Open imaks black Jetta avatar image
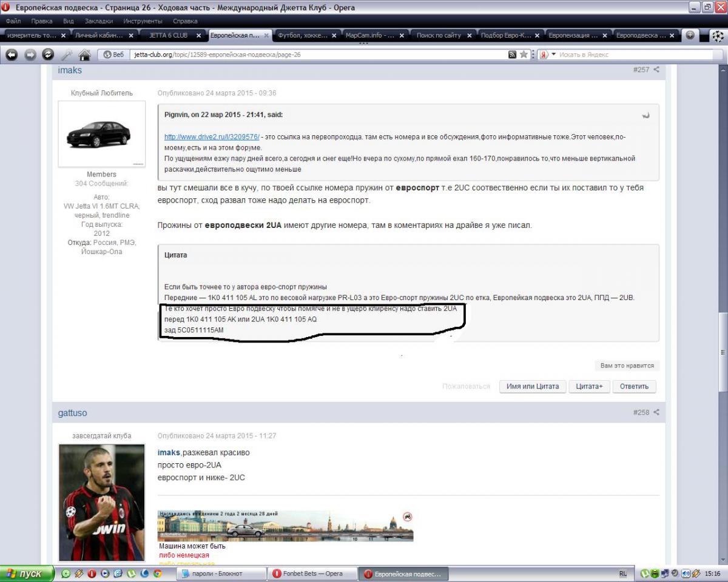728x582 pixels. point(101,134)
